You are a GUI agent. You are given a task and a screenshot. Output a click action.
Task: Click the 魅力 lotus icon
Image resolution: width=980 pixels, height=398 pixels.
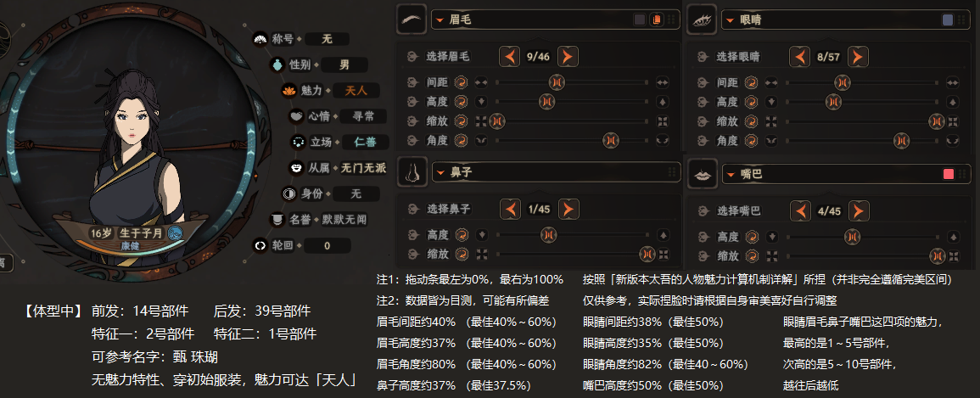tap(288, 91)
